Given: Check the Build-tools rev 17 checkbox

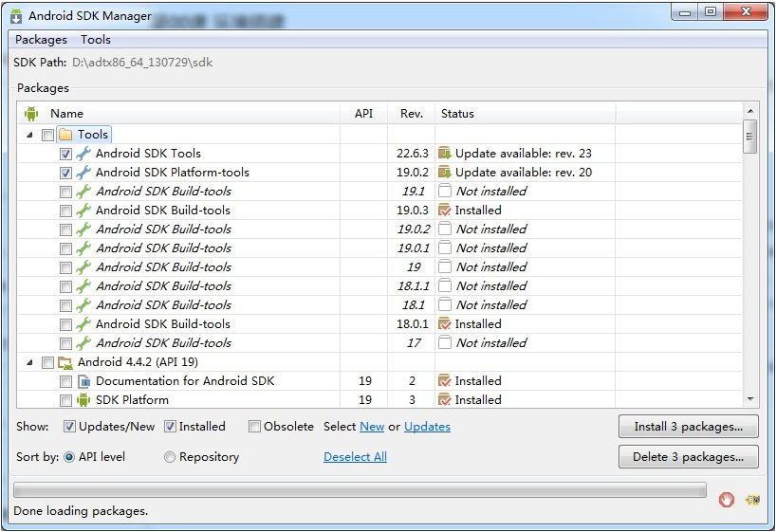Looking at the screenshot, I should point(65,343).
